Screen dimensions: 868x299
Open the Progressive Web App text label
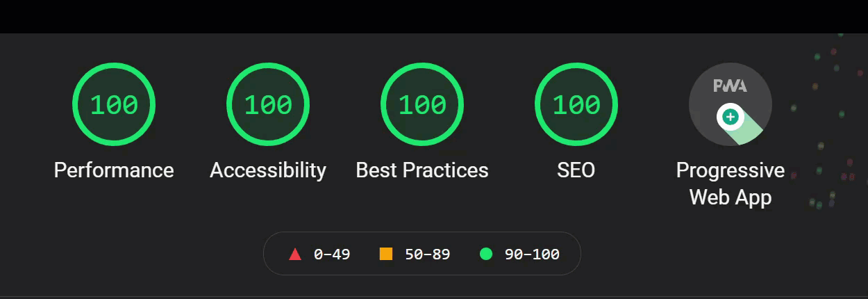(x=731, y=184)
